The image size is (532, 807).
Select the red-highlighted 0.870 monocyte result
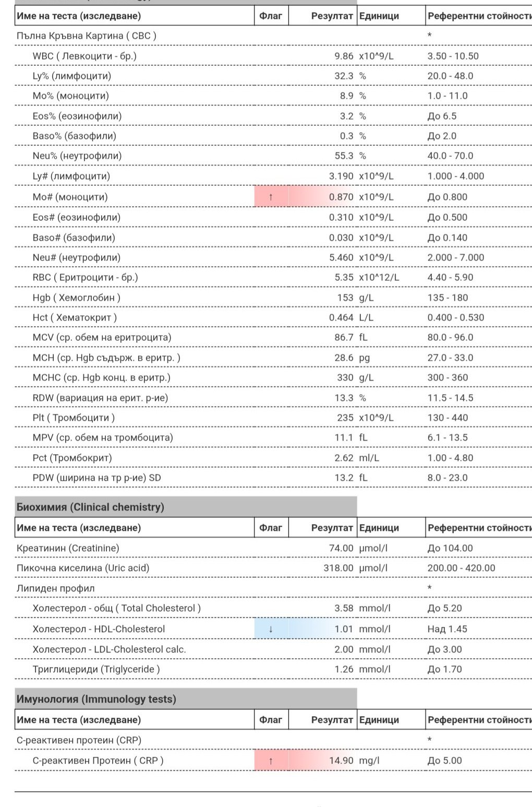[x=341, y=197]
